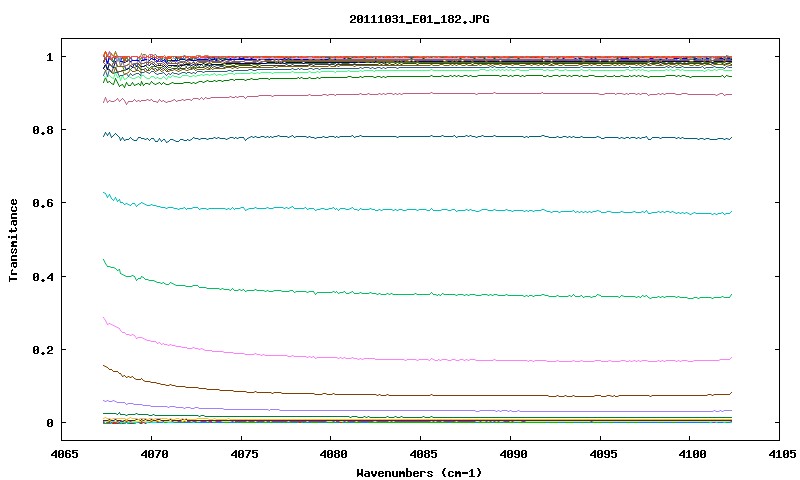Viewport: 800px width, 480px height.
Task: Select the brown curve near 0.075 transmittance
Action: [x=418, y=395]
